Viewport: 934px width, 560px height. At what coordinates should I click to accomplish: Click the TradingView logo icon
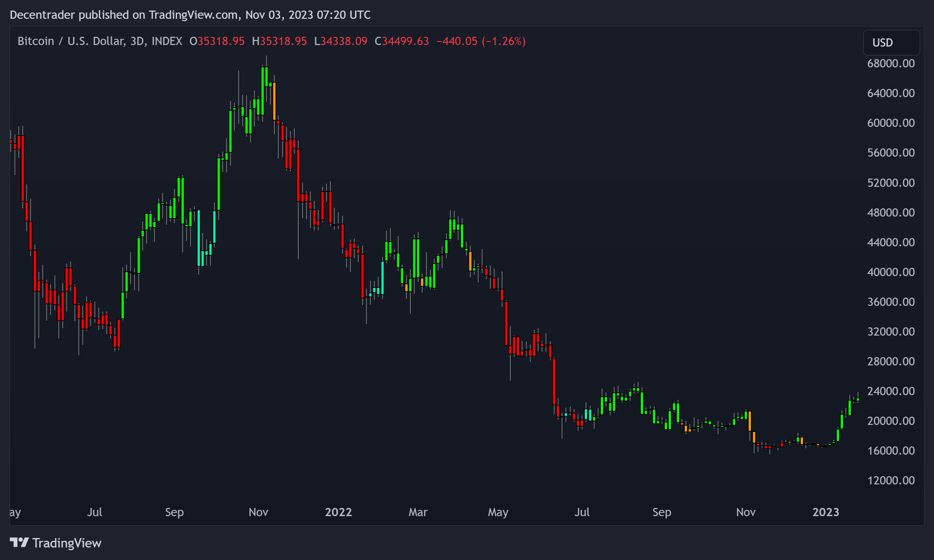(x=19, y=542)
